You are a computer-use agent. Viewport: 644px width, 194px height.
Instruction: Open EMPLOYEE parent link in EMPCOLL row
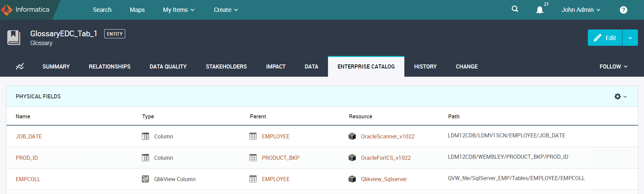276,179
